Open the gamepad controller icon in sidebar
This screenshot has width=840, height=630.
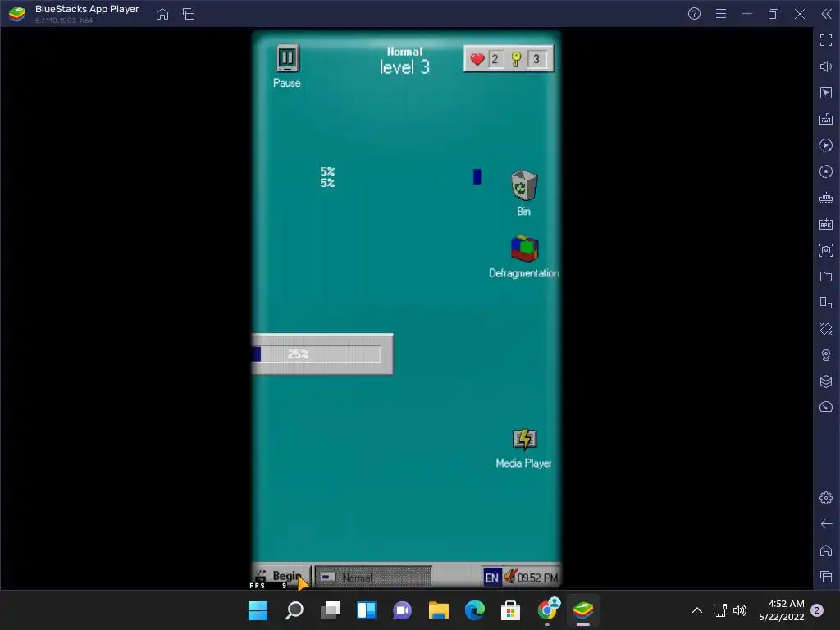[x=826, y=198]
